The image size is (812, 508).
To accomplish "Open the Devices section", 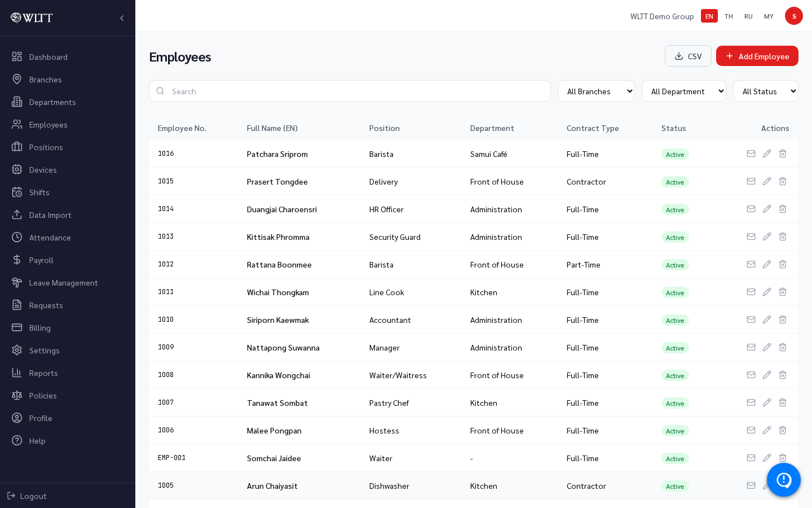I will point(68,170).
